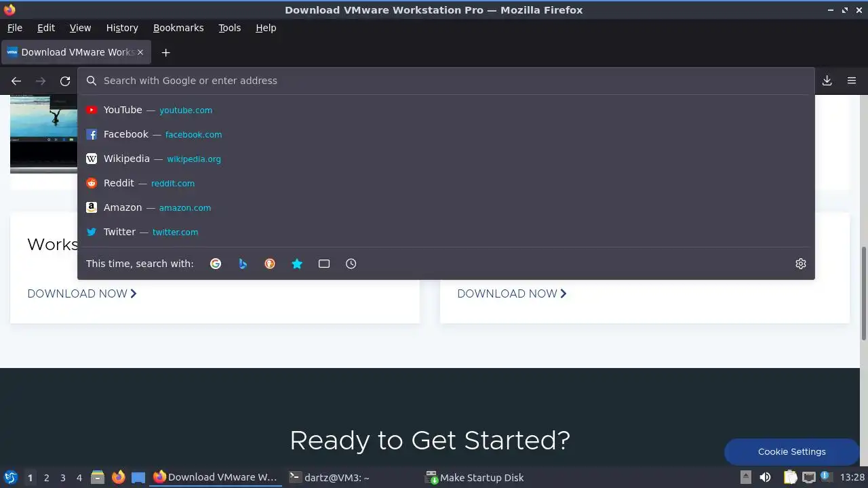Open the Edit menu
868x488 pixels.
tap(46, 28)
